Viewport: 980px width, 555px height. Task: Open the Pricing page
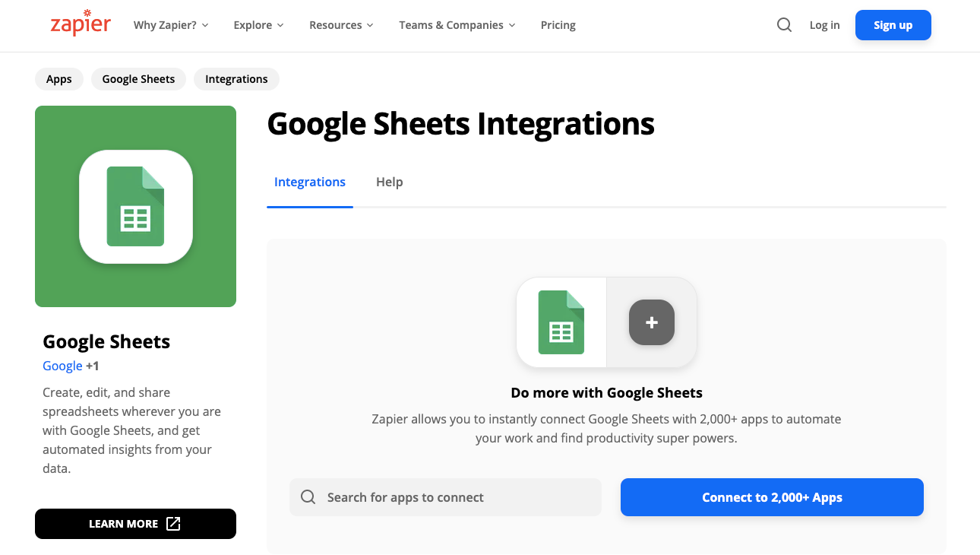pyautogui.click(x=558, y=24)
